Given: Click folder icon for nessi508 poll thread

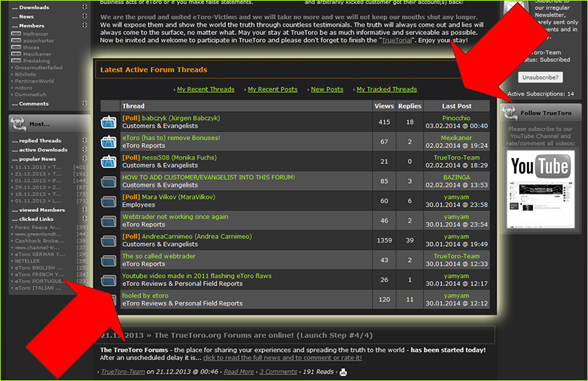Looking at the screenshot, I should (x=109, y=162).
